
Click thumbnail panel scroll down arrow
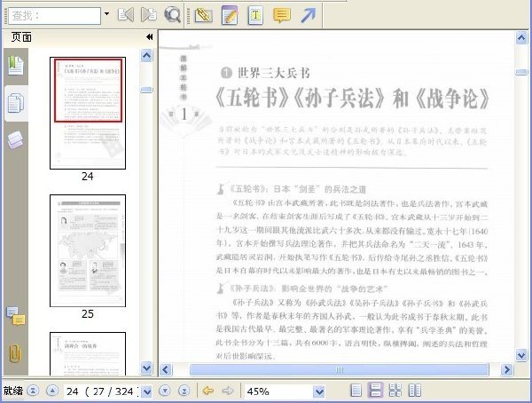click(x=146, y=367)
